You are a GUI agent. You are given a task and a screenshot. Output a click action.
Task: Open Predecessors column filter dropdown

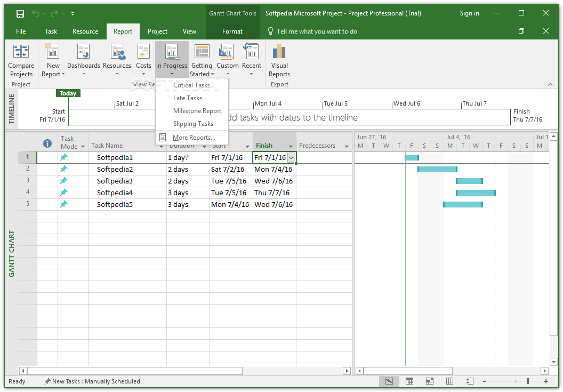(347, 147)
